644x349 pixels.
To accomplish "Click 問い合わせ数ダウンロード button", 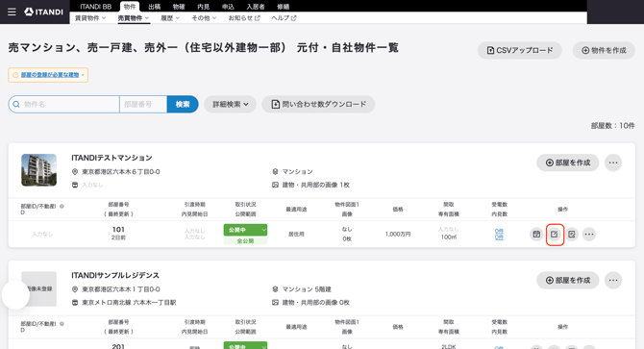I will (x=318, y=104).
